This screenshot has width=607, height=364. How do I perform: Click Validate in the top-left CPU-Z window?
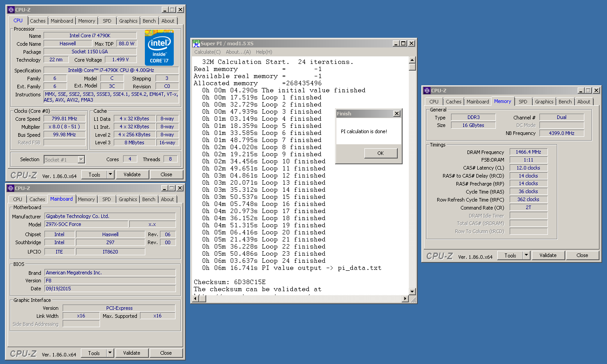point(132,174)
